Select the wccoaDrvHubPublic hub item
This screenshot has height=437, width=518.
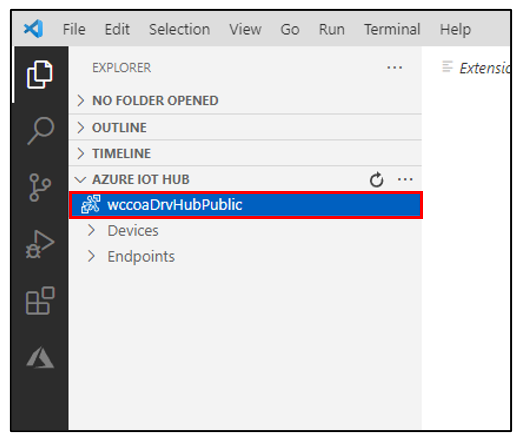(246, 205)
